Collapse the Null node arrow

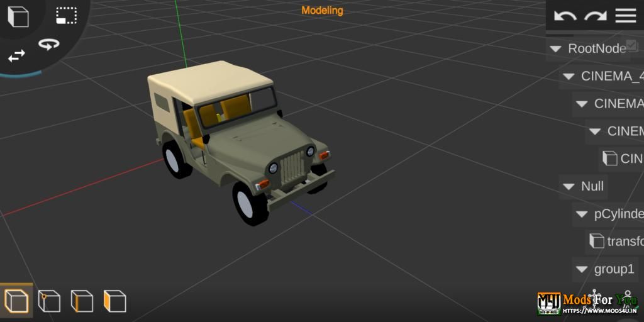click(569, 186)
